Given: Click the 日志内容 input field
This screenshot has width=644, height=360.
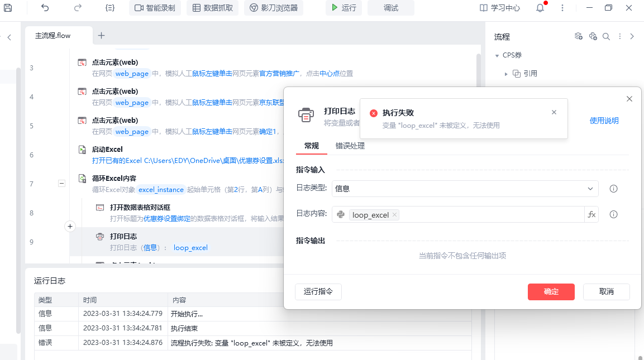Looking at the screenshot, I should (492, 215).
